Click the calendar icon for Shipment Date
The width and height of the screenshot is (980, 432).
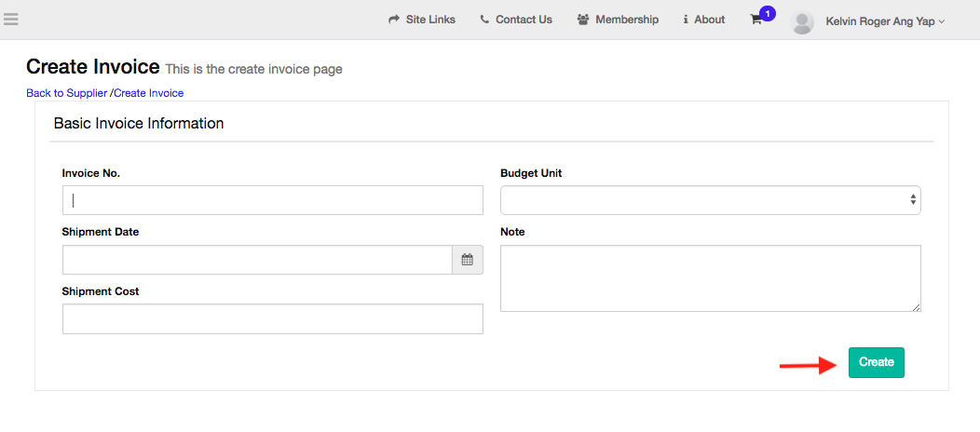click(468, 260)
